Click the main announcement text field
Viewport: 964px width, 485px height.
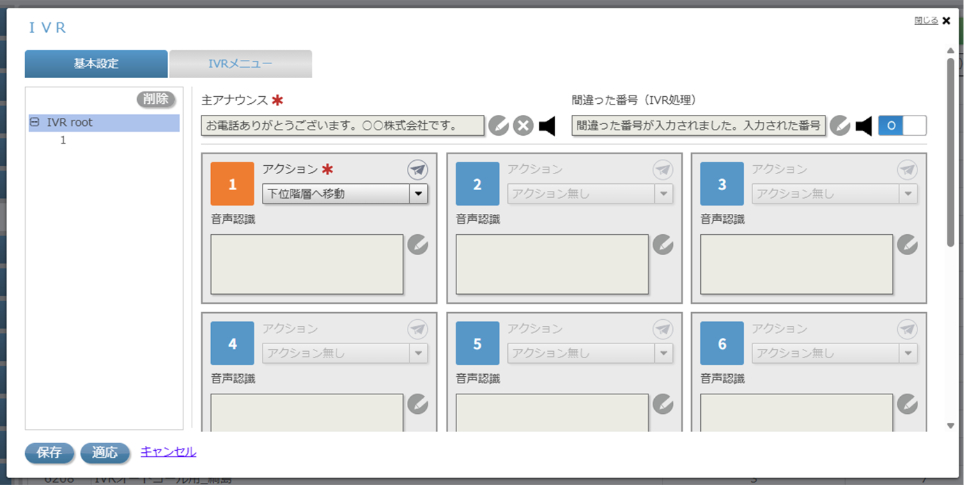click(x=342, y=126)
